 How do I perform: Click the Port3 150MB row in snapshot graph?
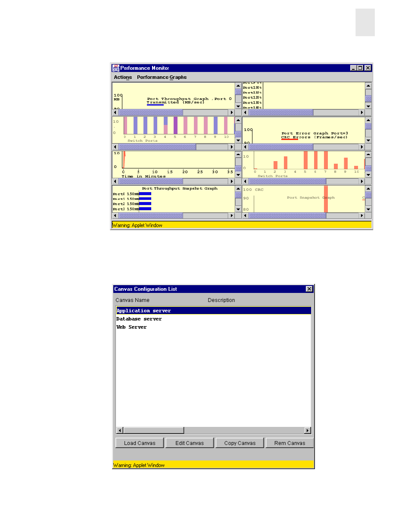(x=132, y=209)
